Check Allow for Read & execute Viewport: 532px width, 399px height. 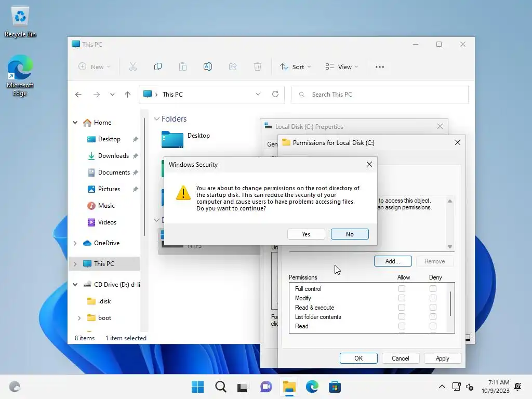pyautogui.click(x=402, y=308)
